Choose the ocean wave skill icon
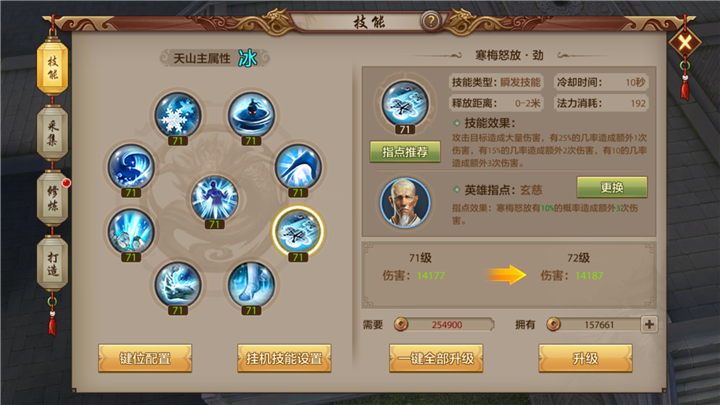Viewport: 720px width, 405px height. 131,167
